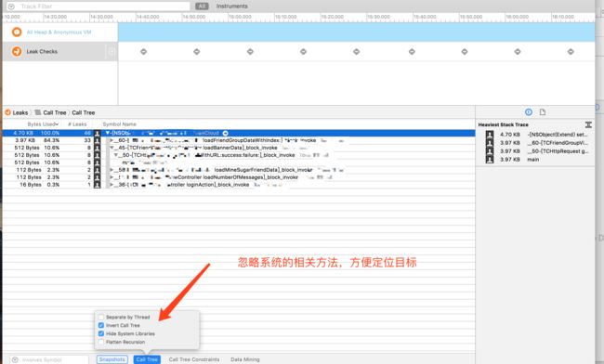The width and height of the screenshot is (604, 364).
Task: Click user icon beside _60-[TCFriendGroupVi stack frame
Action: pos(490,143)
